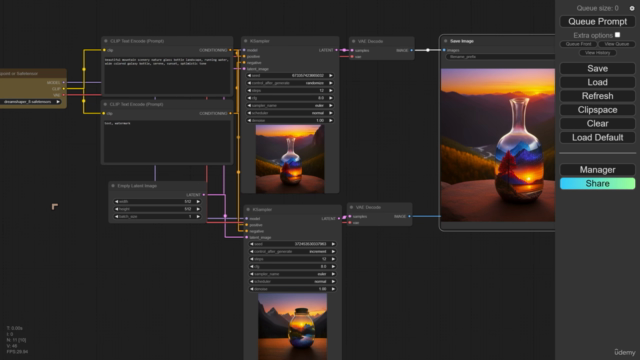This screenshot has width=640, height=360.
Task: Click the Share button
Action: (597, 184)
